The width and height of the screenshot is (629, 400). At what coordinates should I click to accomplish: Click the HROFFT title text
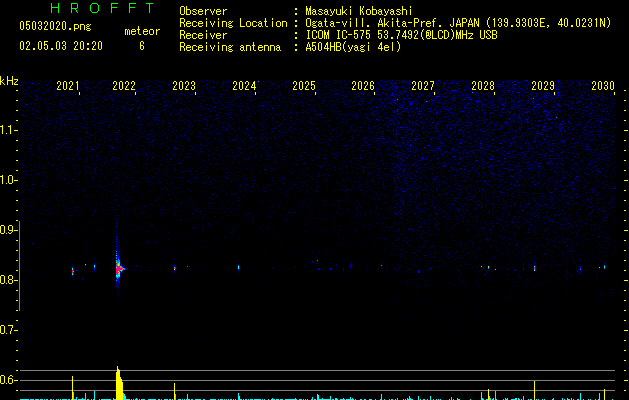click(x=102, y=8)
